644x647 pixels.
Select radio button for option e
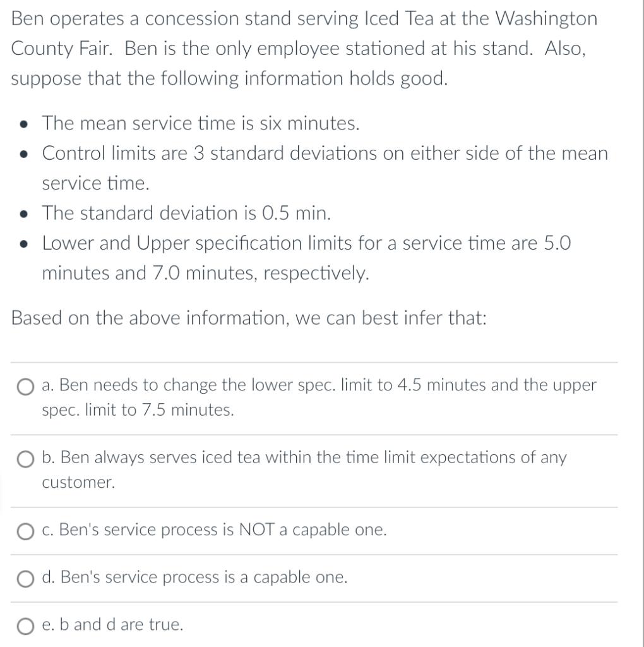(25, 626)
